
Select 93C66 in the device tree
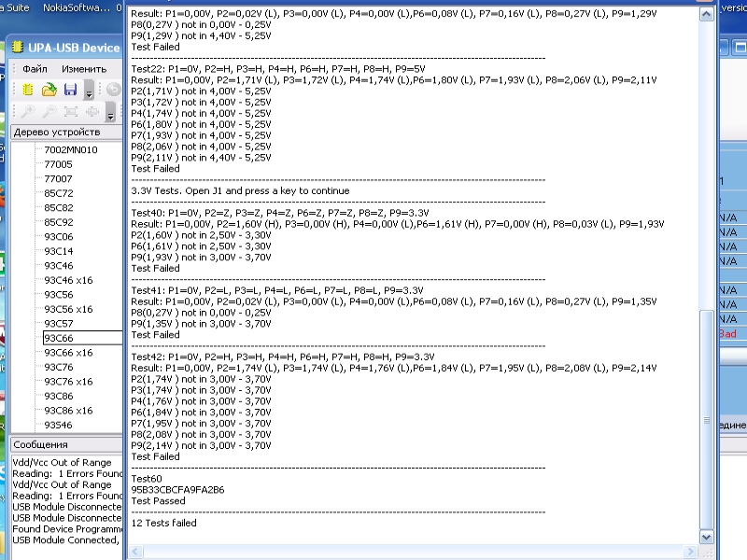(x=61, y=338)
